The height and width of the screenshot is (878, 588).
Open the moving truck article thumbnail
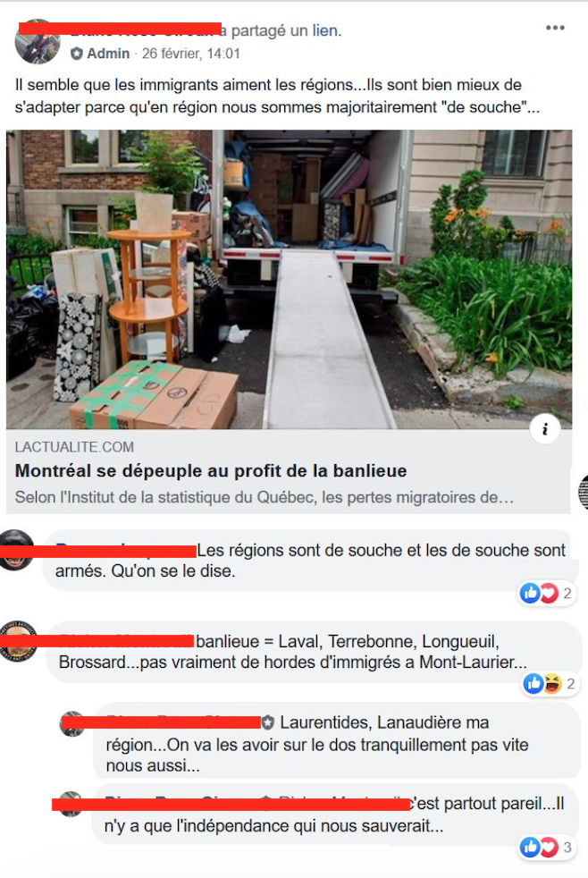(x=289, y=280)
